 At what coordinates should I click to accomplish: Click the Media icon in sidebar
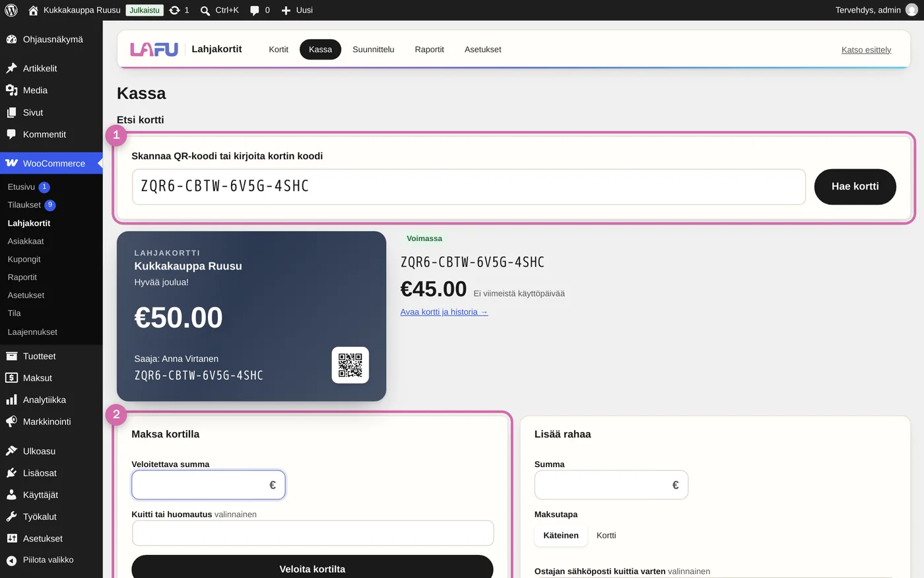[11, 90]
